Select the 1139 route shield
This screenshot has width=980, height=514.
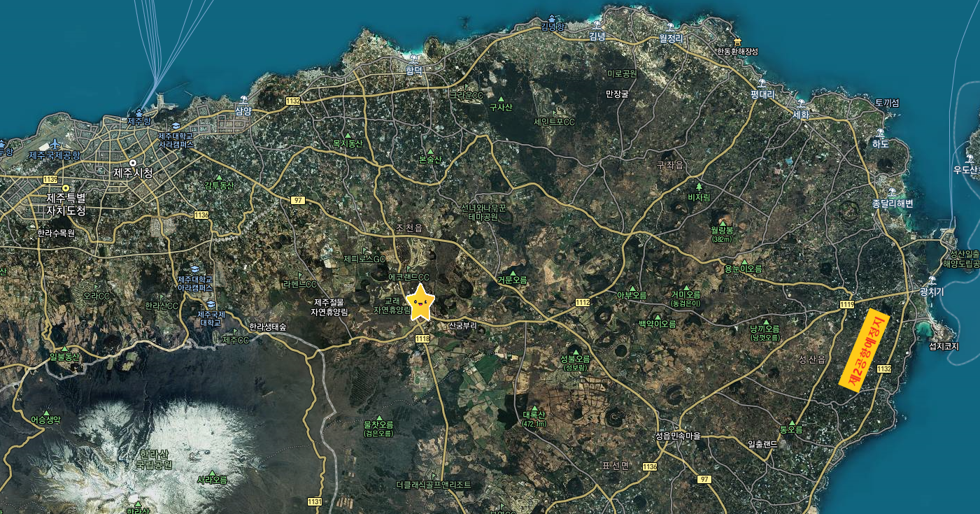click(x=49, y=180)
